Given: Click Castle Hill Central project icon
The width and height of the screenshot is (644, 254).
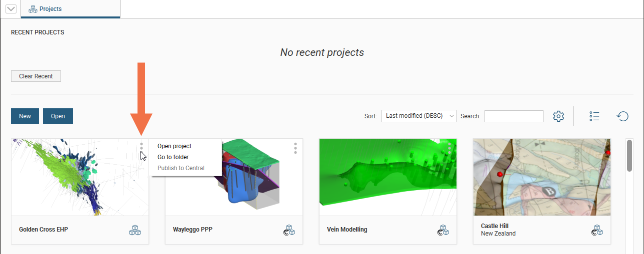Looking at the screenshot, I should tap(597, 230).
